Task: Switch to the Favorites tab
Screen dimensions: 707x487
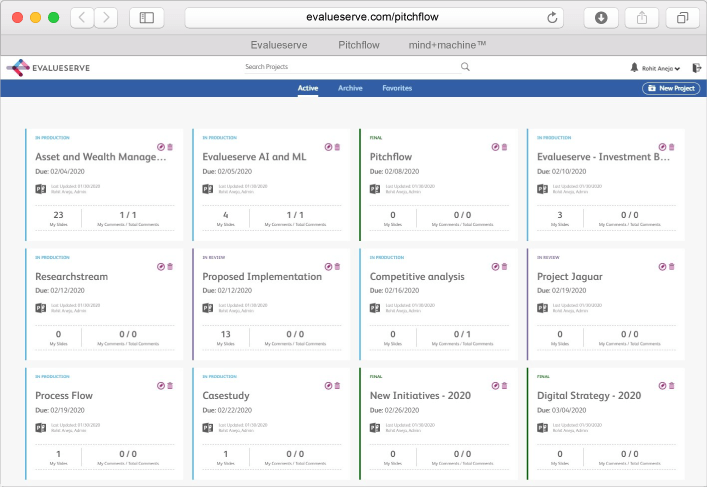Action: pos(397,88)
